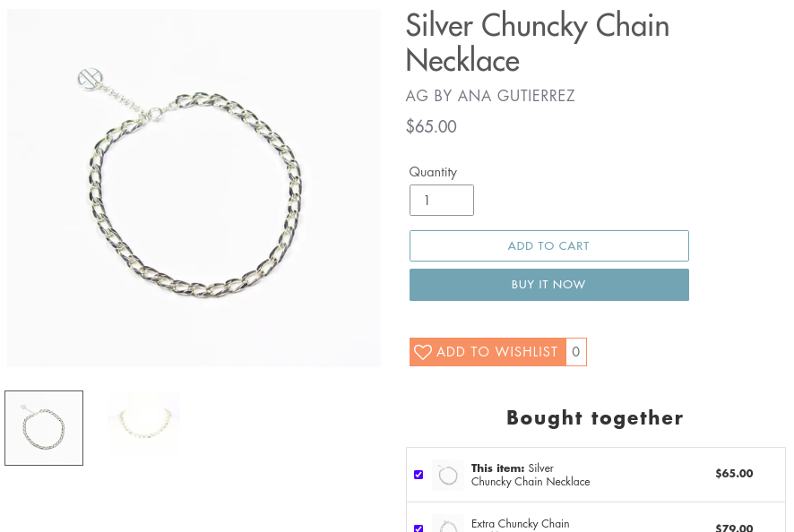
Task: Click the Silver Chuncky Chain Necklace product title
Action: pyautogui.click(x=537, y=43)
